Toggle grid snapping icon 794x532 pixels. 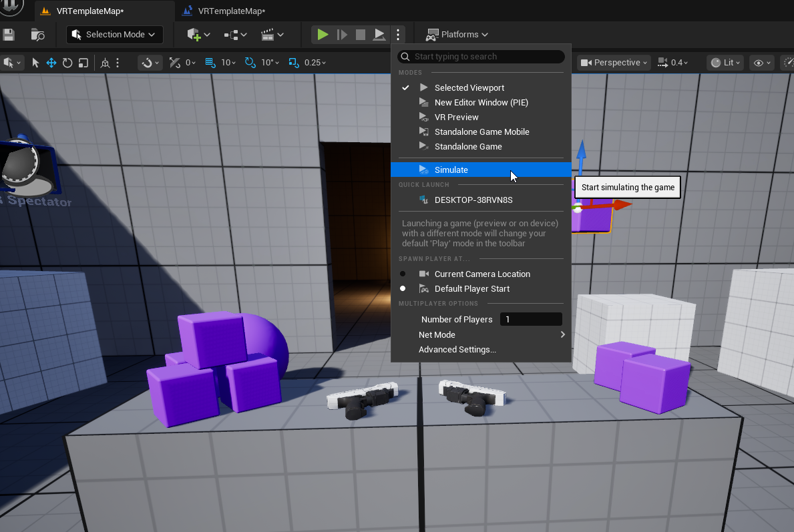click(x=210, y=63)
